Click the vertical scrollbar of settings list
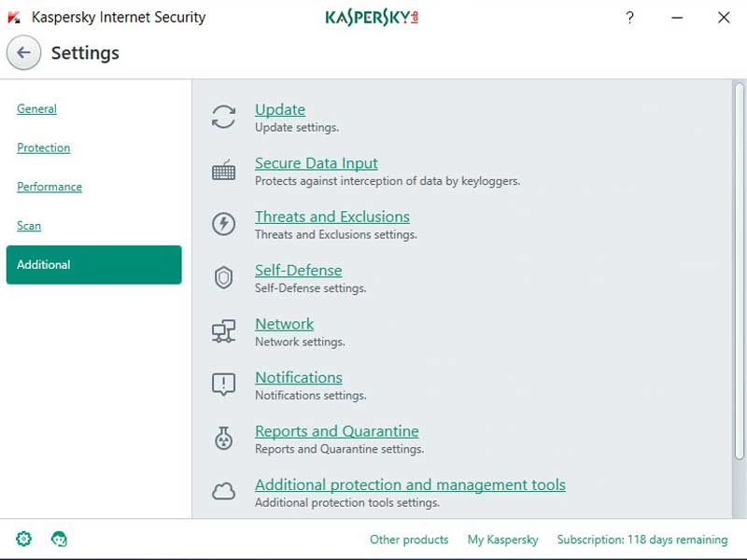 point(740,280)
